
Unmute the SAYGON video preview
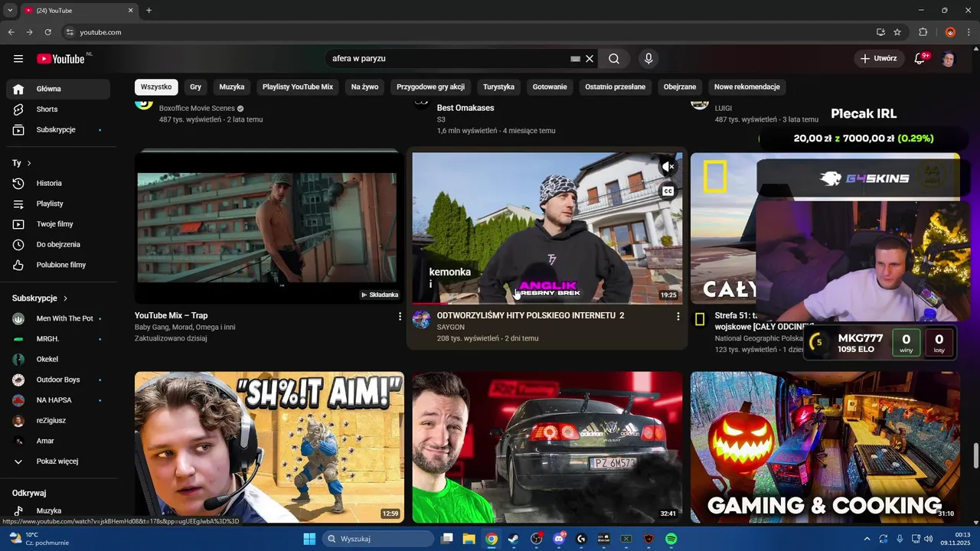point(668,166)
